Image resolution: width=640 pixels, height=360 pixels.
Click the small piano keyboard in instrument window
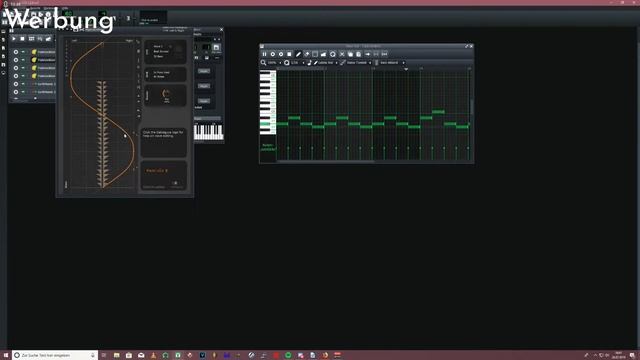coord(209,132)
